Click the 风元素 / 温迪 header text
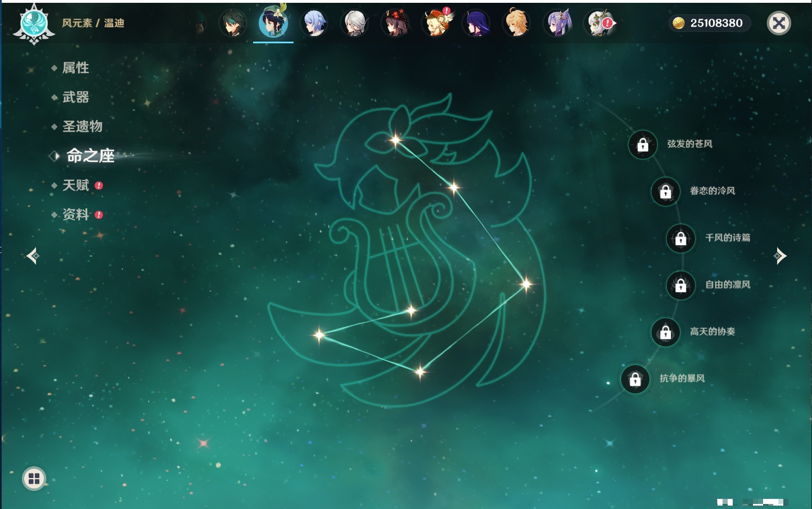 tap(93, 23)
